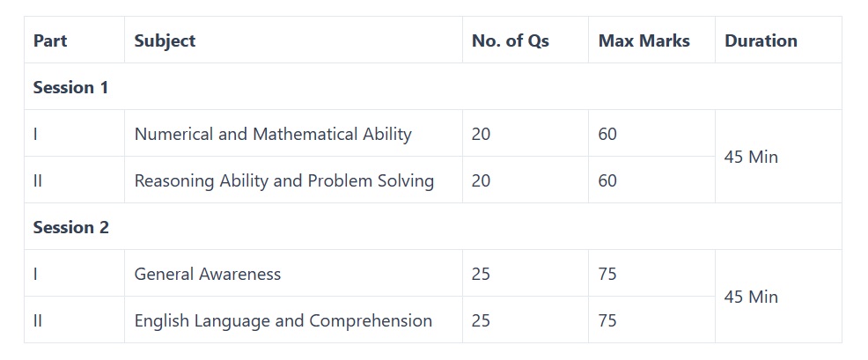The height and width of the screenshot is (360, 868).
Task: Click the Session 2 '45 Min' duration cell
Action: [x=751, y=297]
